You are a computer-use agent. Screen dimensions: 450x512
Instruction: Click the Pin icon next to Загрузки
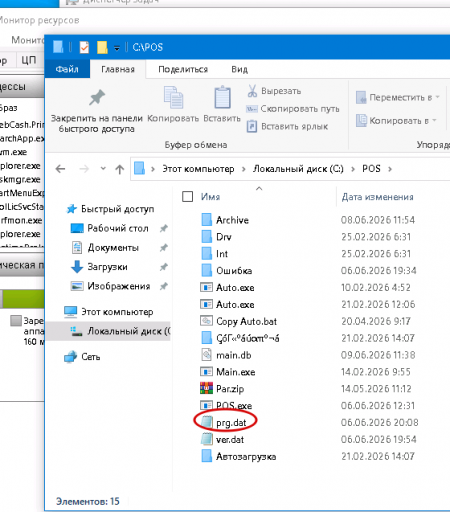coord(163,267)
